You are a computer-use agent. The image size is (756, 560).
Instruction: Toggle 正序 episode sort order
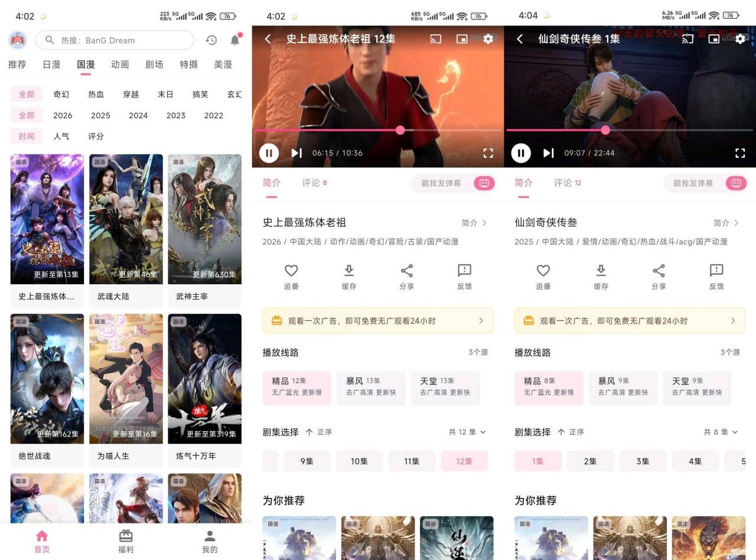319,432
